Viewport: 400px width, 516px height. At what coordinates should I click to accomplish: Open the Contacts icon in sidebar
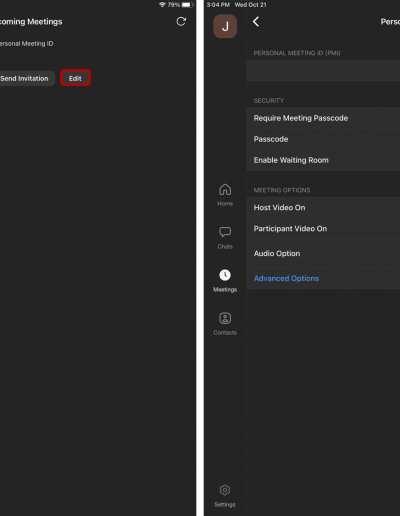pos(225,318)
